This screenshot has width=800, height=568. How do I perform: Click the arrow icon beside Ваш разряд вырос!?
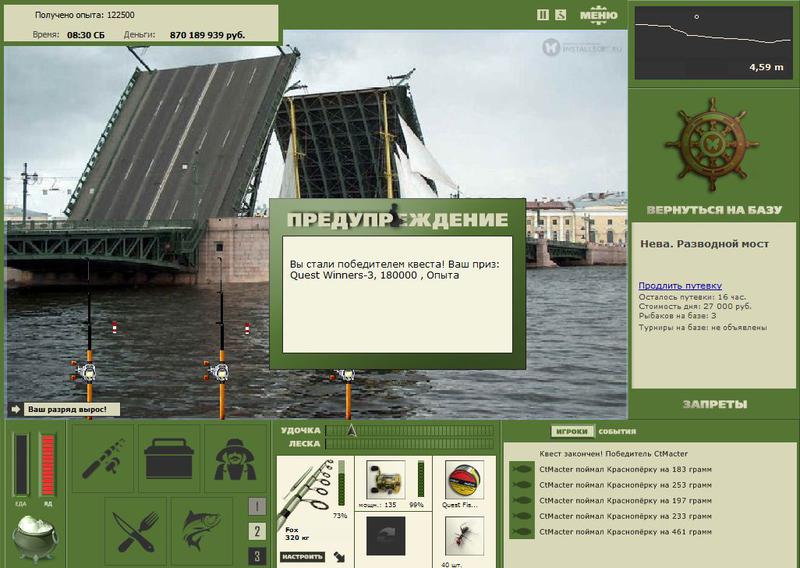pyautogui.click(x=15, y=409)
